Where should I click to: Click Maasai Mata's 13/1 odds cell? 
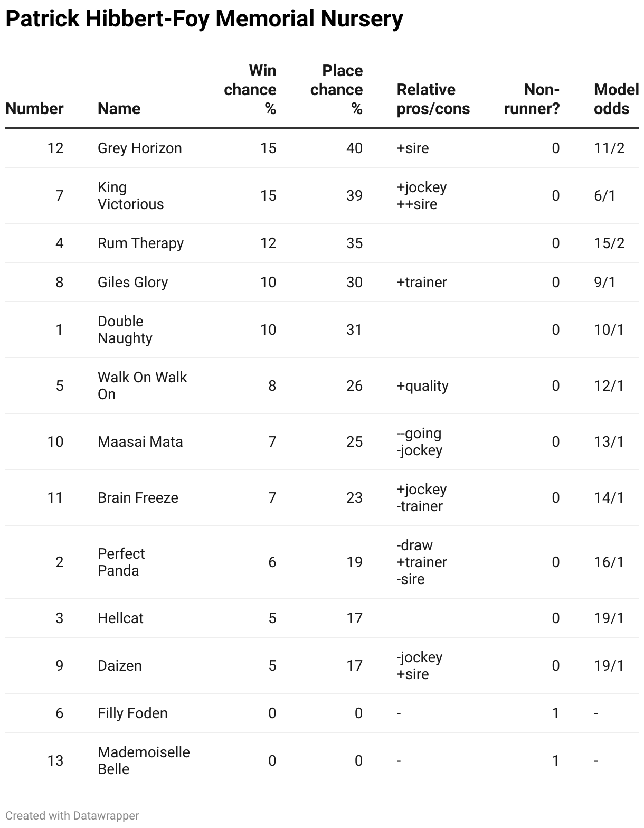pos(609,441)
